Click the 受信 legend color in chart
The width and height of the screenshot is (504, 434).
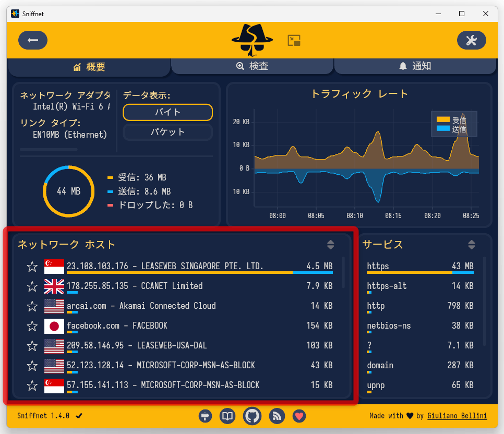coord(442,119)
